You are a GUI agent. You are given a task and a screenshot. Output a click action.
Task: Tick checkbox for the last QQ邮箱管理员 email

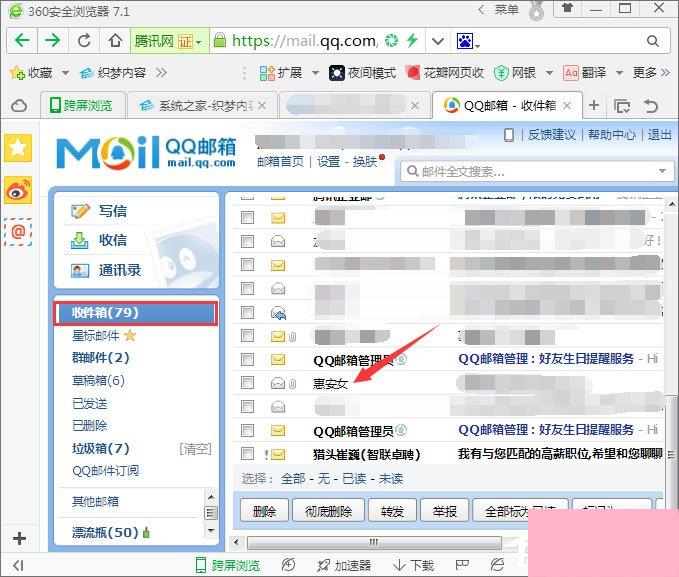click(247, 430)
